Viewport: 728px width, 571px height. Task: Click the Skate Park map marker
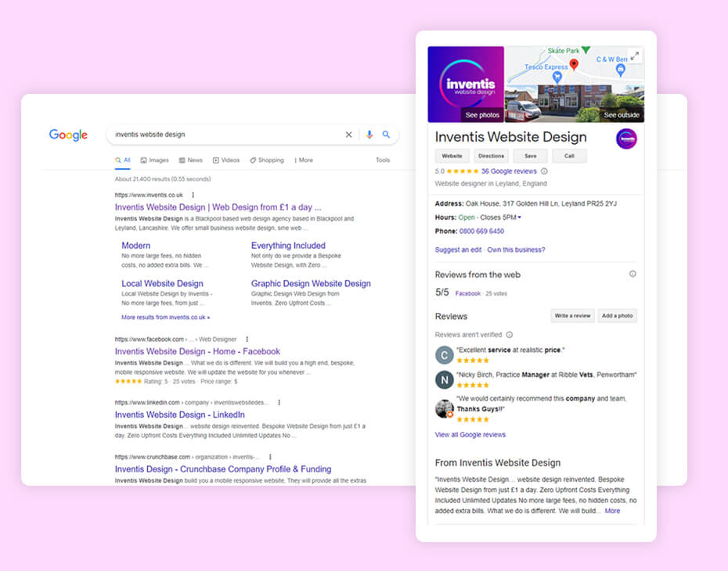(586, 49)
